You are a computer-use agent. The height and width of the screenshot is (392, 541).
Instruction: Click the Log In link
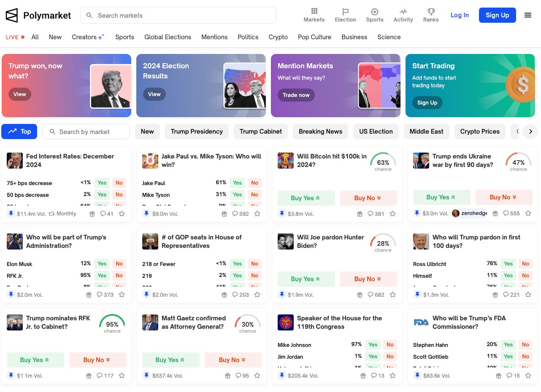tap(460, 15)
